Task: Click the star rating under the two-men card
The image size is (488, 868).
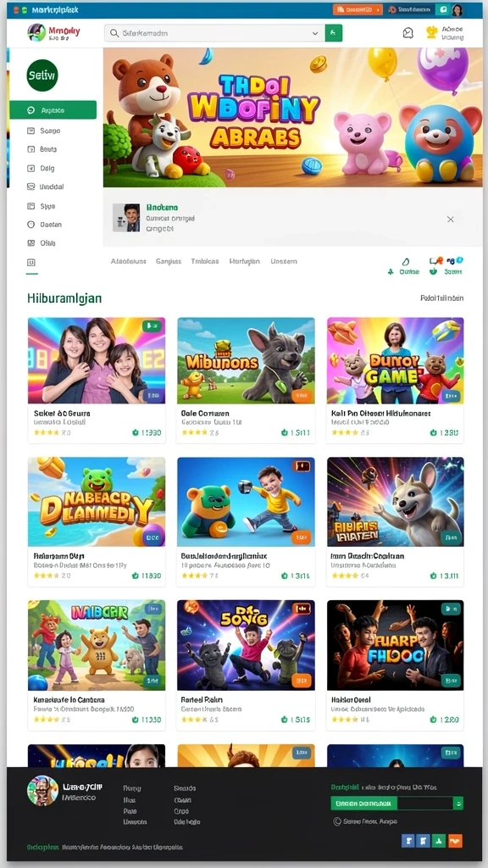Action: click(346, 720)
